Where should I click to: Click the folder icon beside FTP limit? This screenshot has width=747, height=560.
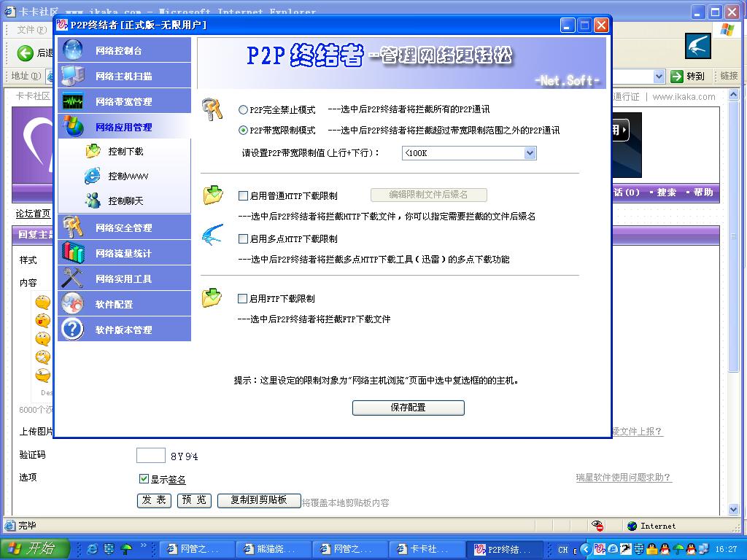coord(212,297)
